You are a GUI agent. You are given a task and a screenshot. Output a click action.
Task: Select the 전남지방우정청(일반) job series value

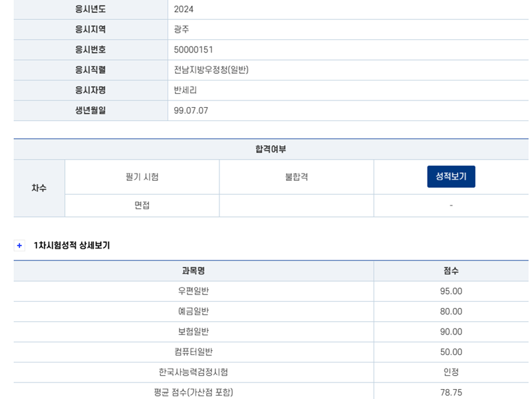click(x=211, y=70)
